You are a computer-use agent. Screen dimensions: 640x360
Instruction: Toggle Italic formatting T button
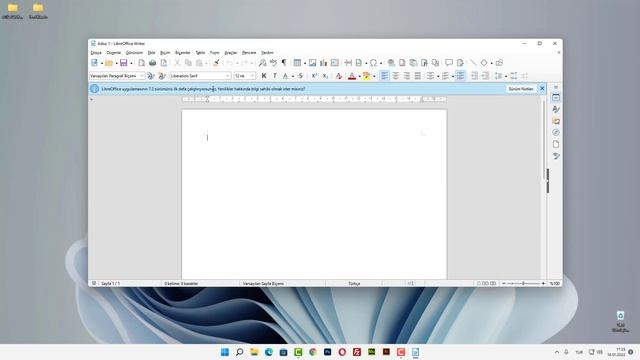tap(275, 76)
